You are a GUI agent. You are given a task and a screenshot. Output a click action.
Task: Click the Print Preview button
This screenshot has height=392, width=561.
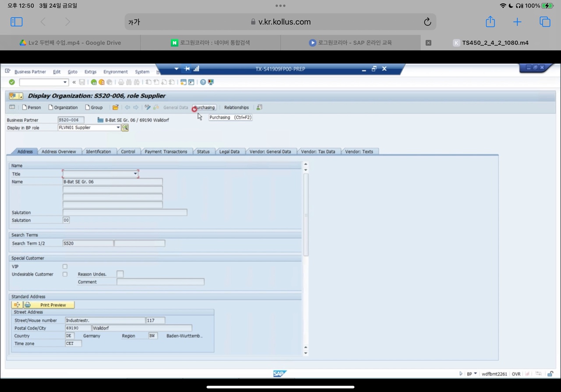(x=49, y=305)
